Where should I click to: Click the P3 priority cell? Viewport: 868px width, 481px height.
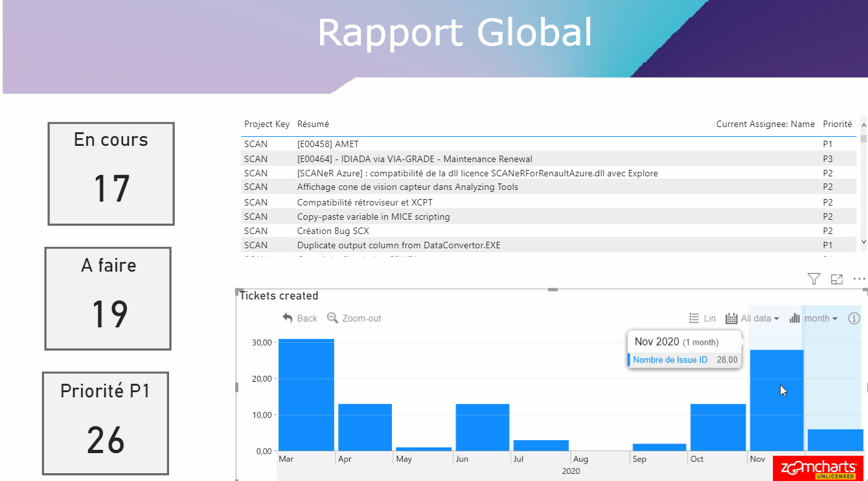point(828,159)
